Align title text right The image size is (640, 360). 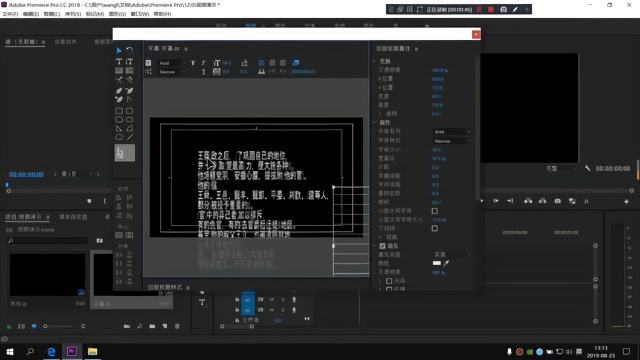283,63
